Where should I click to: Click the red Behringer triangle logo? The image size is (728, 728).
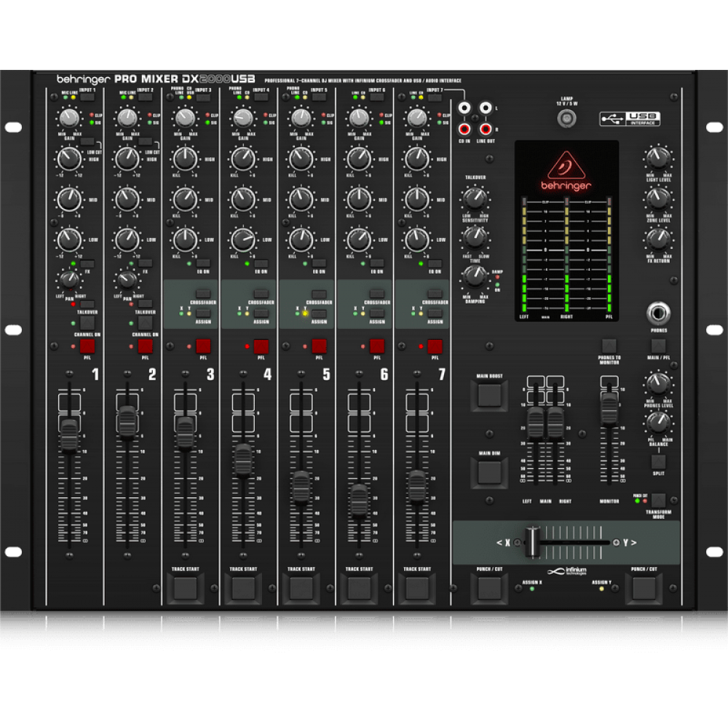tap(566, 165)
